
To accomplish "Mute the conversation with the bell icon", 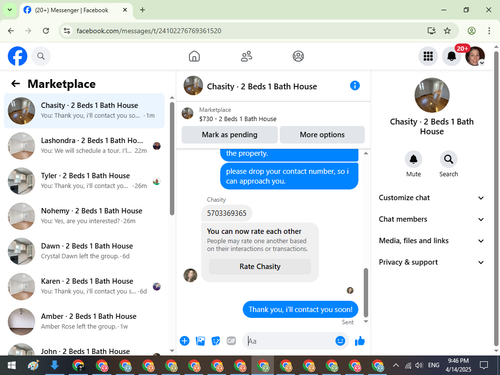I will click(413, 159).
